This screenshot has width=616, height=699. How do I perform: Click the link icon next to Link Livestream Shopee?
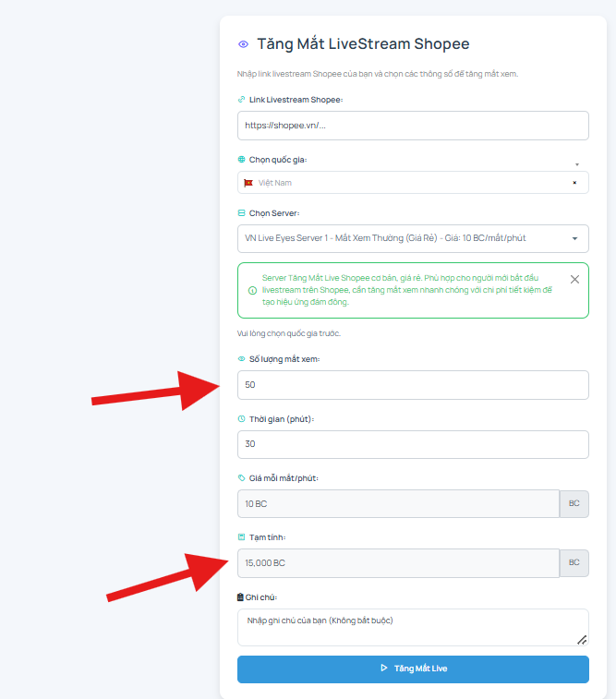241,99
